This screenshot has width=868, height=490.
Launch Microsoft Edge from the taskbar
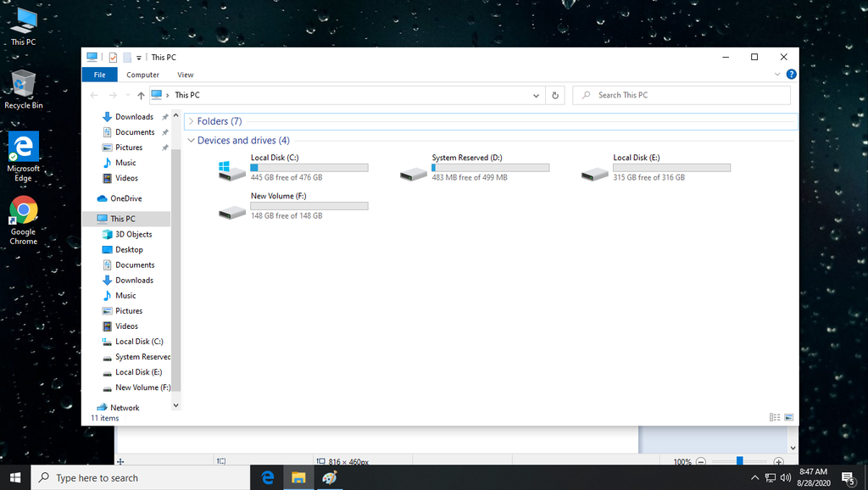tap(267, 478)
